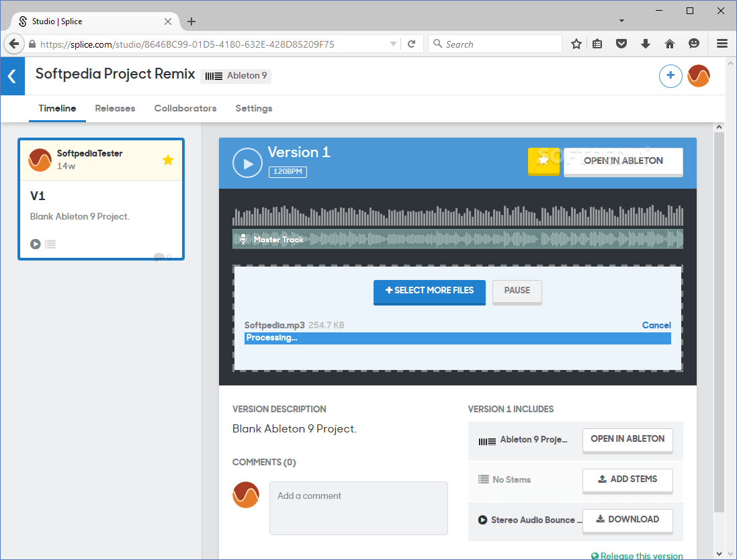Click the Add a comment input field
Image resolution: width=737 pixels, height=560 pixels.
[x=358, y=508]
